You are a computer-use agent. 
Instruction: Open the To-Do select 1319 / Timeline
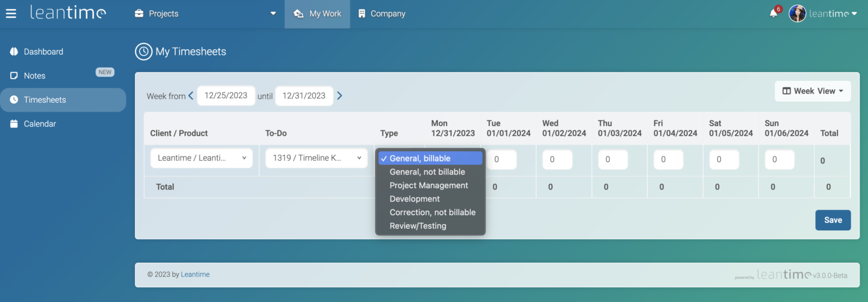coord(317,158)
